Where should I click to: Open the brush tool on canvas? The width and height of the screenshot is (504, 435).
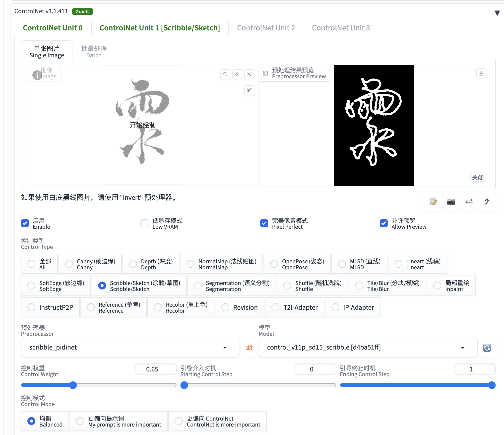click(x=249, y=90)
